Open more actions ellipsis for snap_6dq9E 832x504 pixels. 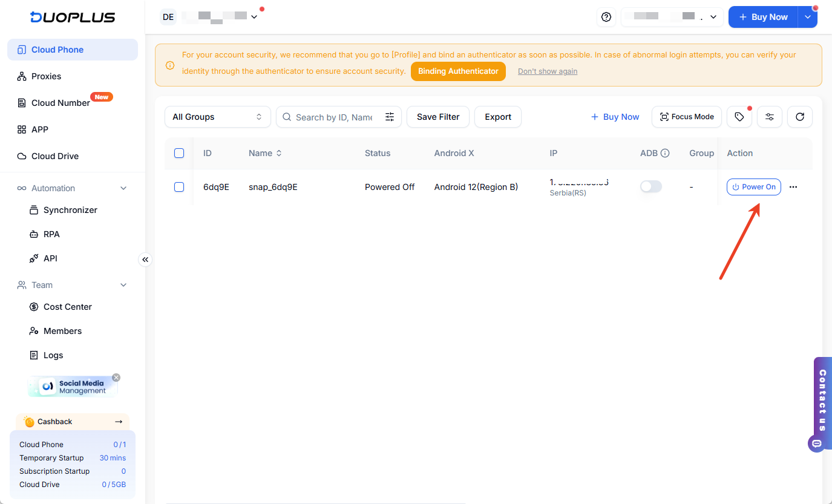point(793,187)
